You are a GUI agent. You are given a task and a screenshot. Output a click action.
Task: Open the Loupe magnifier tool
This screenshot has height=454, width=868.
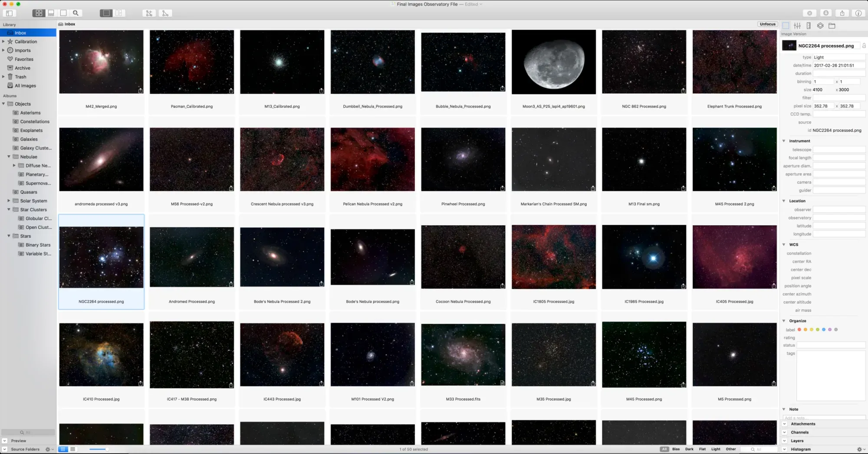76,13
